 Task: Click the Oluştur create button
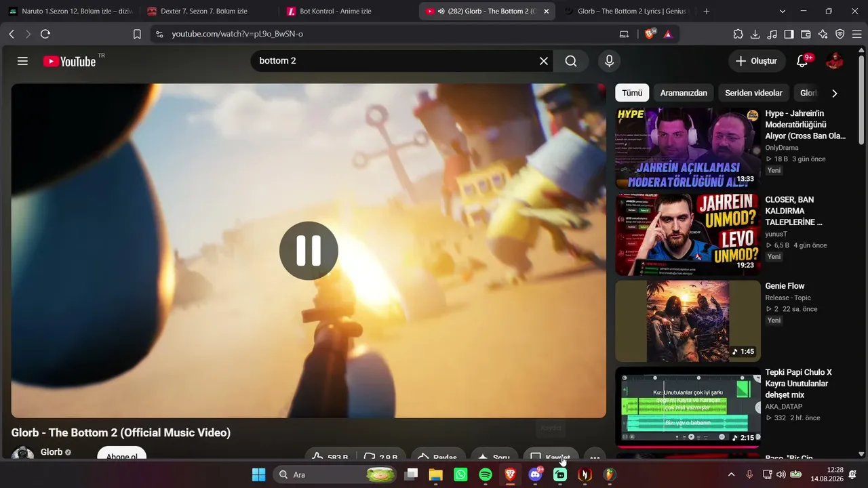click(757, 61)
